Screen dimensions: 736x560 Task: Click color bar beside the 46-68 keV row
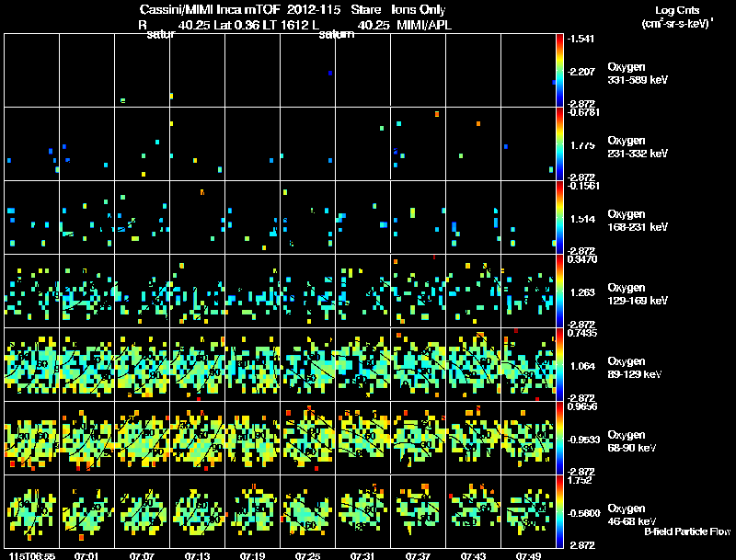click(559, 511)
